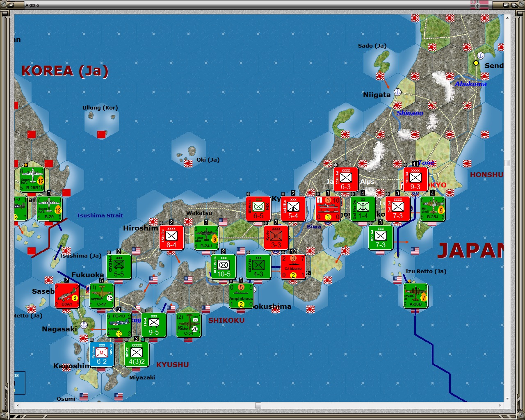Click the Japanese flag marker on Oki
Viewport: 525px width, 420px height.
click(188, 164)
